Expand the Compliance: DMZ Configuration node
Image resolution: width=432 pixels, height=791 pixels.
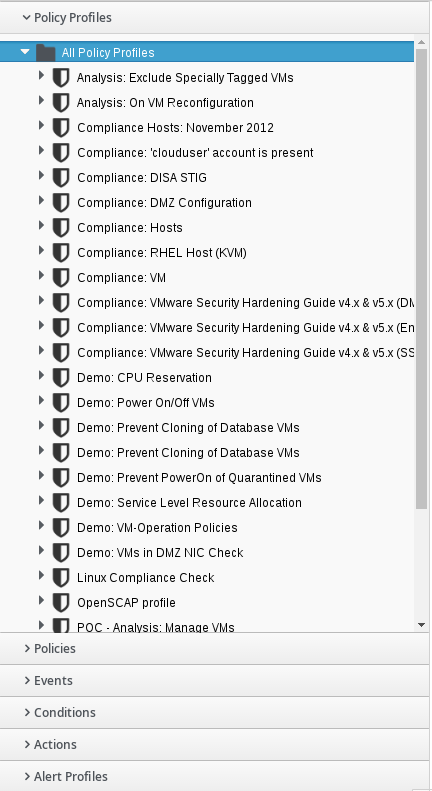(41, 200)
